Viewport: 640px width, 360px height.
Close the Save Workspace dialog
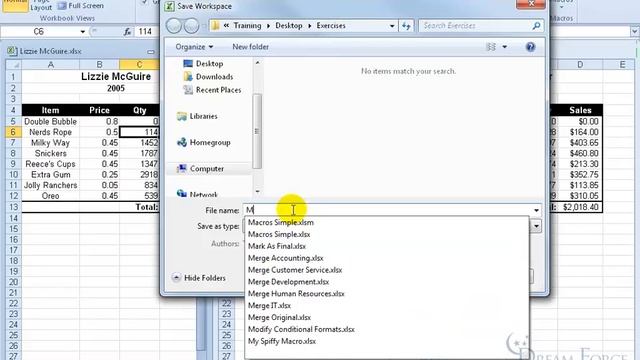tap(531, 4)
